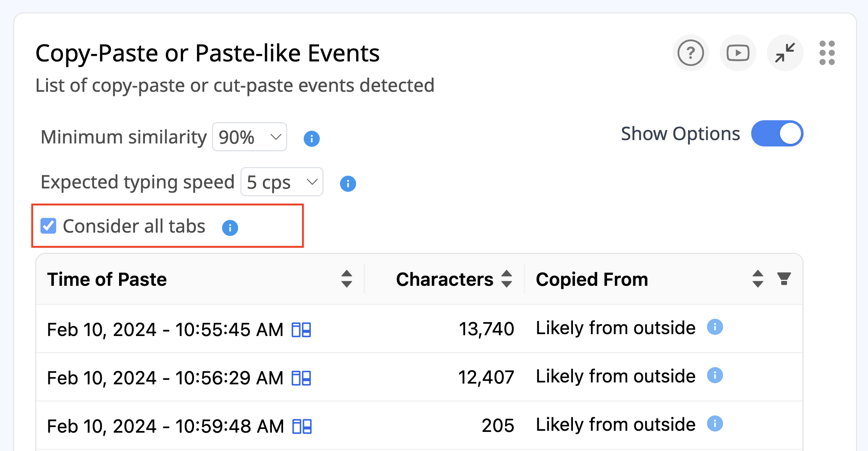Screen dimensions: 868x451
Task: Open the Minimum similarity 90% dropdown
Action: 249,137
